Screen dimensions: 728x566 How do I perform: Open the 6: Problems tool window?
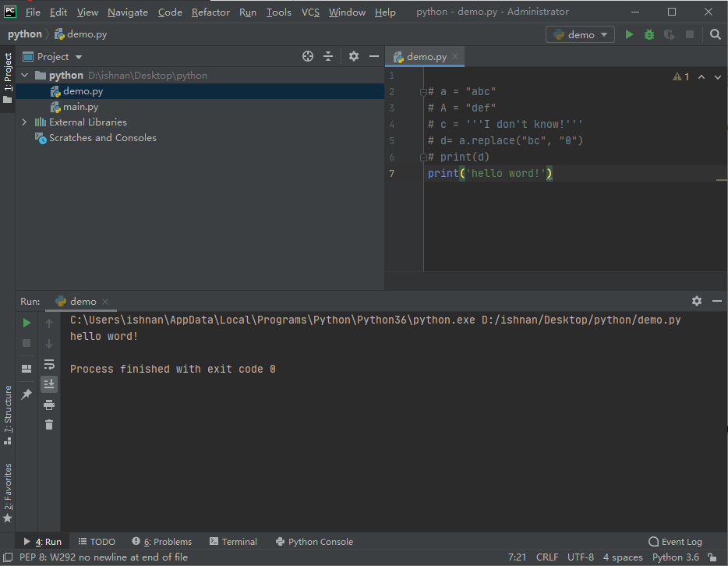tap(161, 541)
